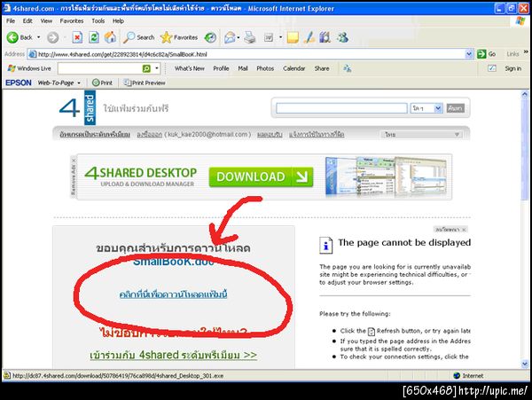Viewport: 532px width, 400px height.
Task: Expand the Web-To-Page dropdown
Action: 79,82
